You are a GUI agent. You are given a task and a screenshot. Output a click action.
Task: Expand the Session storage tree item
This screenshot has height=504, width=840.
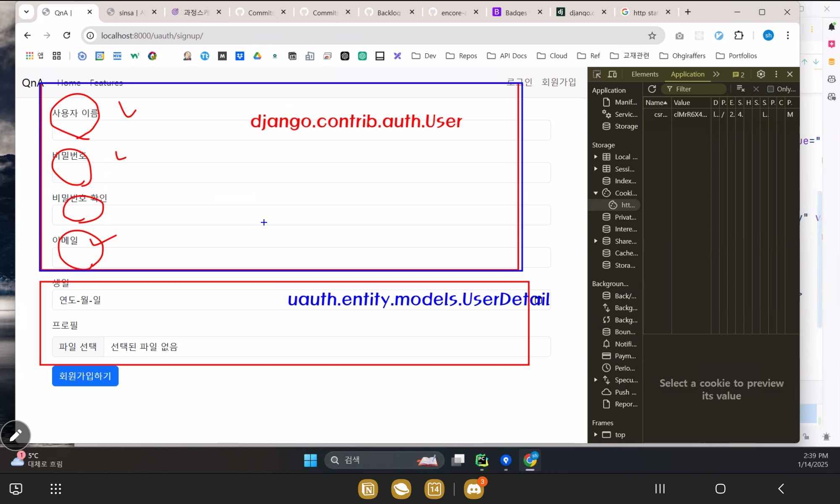coord(596,169)
